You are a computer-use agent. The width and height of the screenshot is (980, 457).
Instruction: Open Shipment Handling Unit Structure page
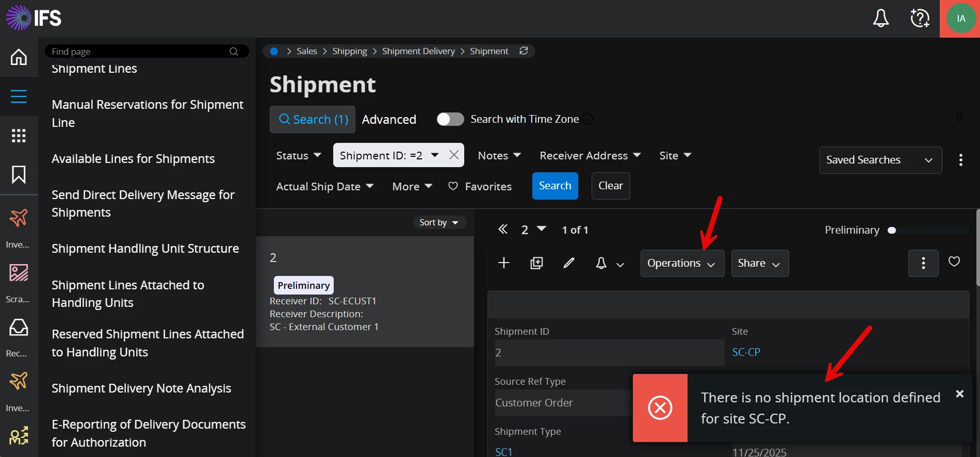coord(145,248)
